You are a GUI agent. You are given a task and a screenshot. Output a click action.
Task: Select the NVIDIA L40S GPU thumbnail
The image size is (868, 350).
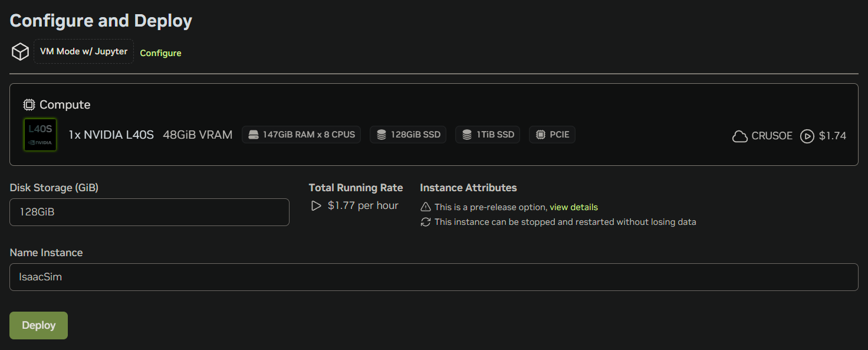[40, 134]
